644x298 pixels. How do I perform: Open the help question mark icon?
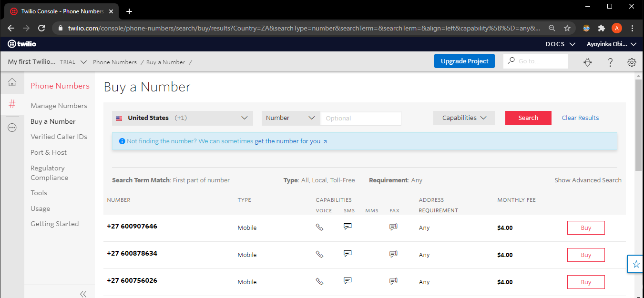(610, 62)
